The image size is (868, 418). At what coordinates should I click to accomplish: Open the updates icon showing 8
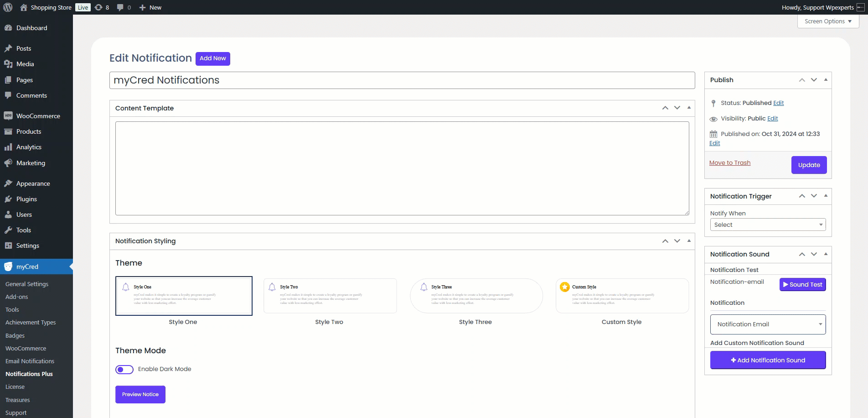click(x=99, y=7)
